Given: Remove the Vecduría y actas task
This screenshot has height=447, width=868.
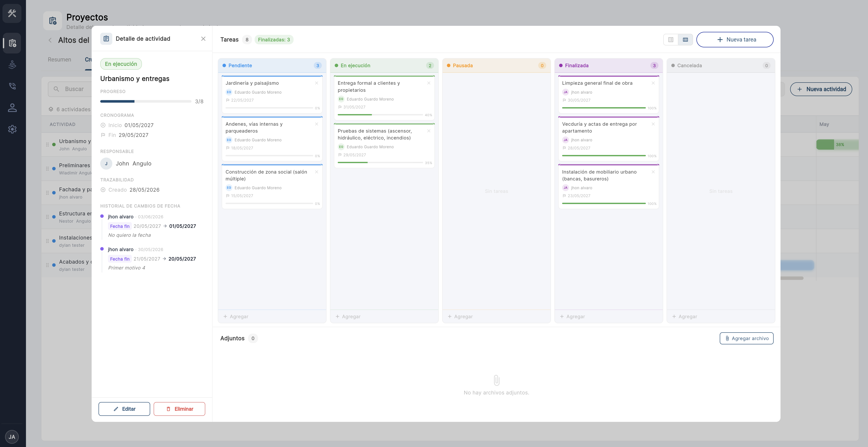Looking at the screenshot, I should click(653, 124).
